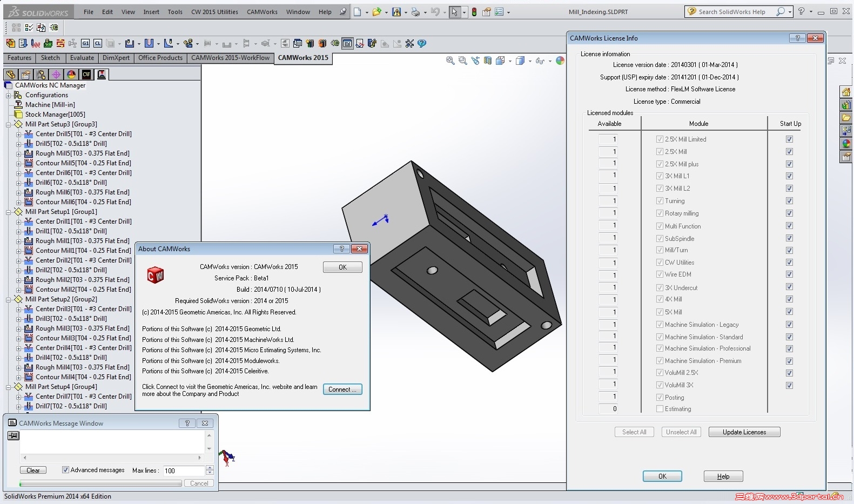Expand the Configurations tree node
The image size is (854, 504).
tap(9, 95)
